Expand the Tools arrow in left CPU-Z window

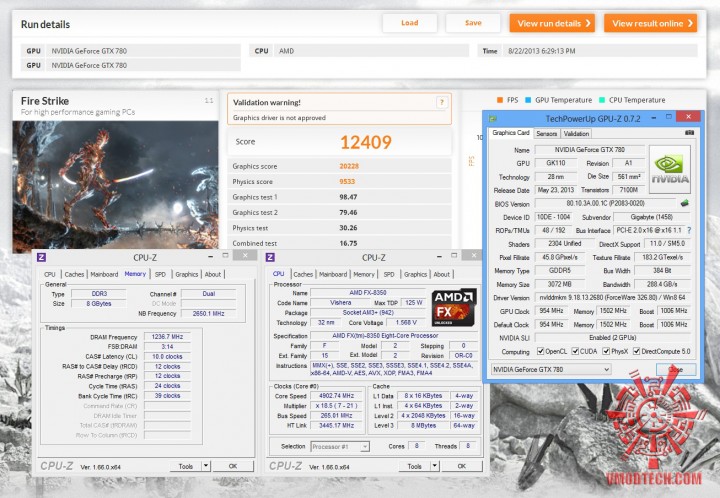pyautogui.click(x=206, y=466)
